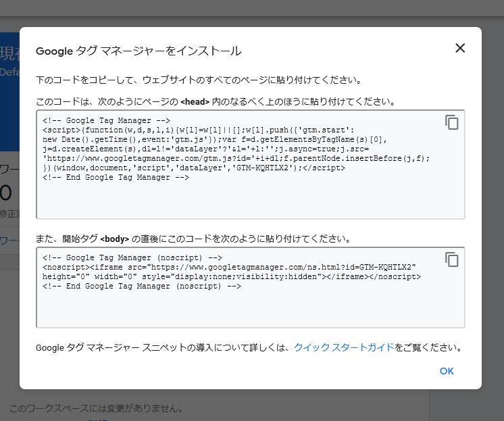Click the bold <body> instruction text
Viewport: 504px width, 421px height.
(x=115, y=239)
